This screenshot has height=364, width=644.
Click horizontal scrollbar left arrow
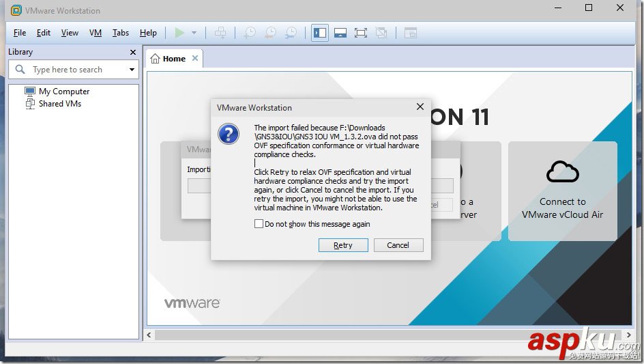pos(149,335)
